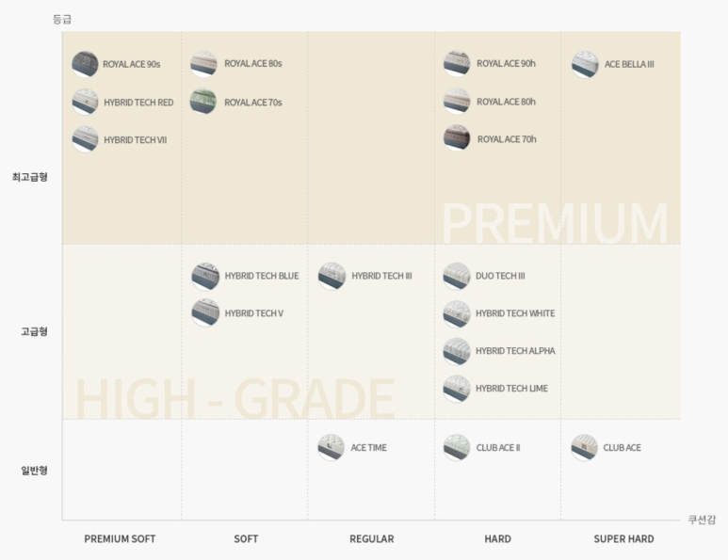Open the HYBRID TECH BLUE text link
The width and height of the screenshot is (728, 560).
click(262, 276)
